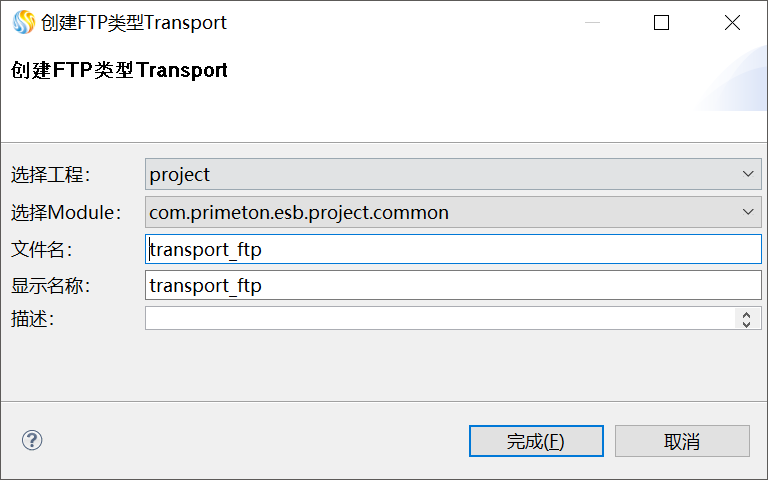This screenshot has width=768, height=480.
Task: Click the Primeton app icon in title bar
Action: tap(23, 22)
